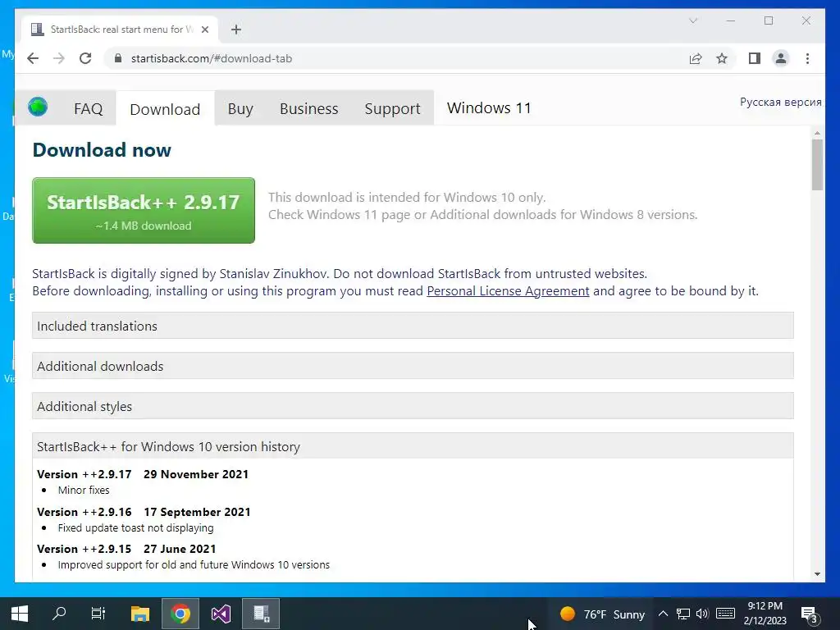Click Version ++2.9.17 29 November 2021 entry
840x630 pixels.
click(143, 474)
